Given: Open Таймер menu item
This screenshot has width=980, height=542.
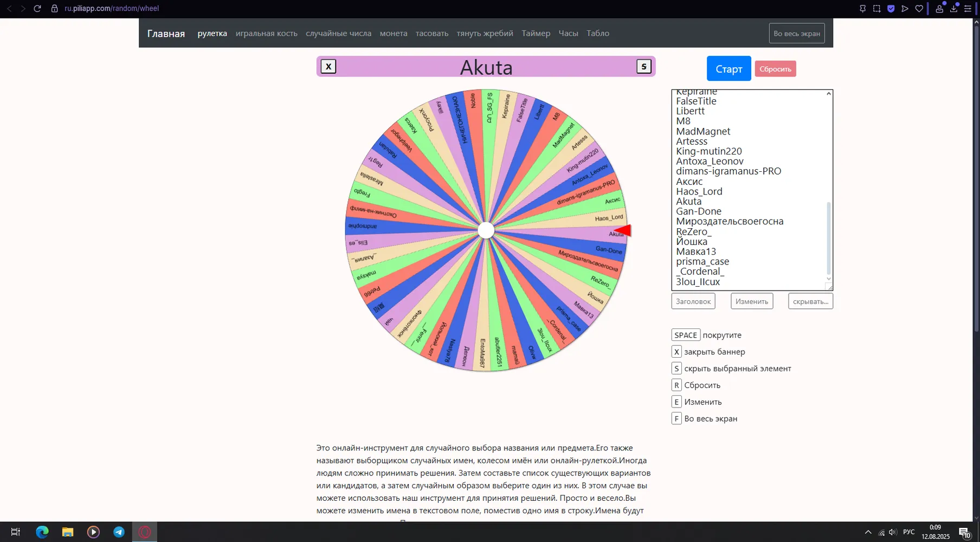Looking at the screenshot, I should point(536,34).
